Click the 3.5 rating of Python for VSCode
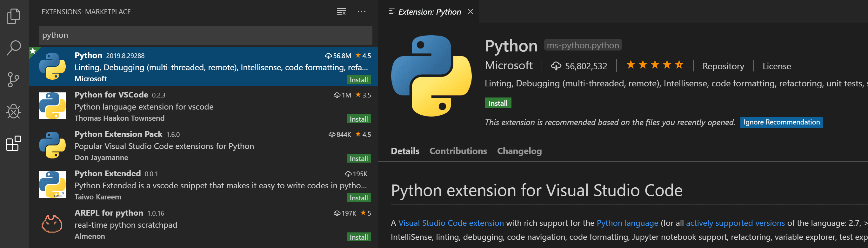Viewport: 868px width, 248px height. 363,95
